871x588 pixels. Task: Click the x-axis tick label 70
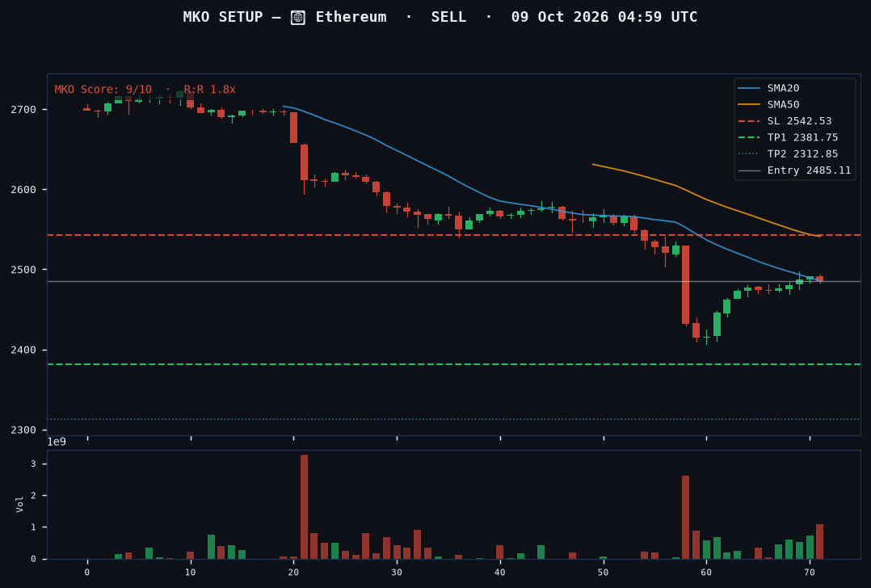pyautogui.click(x=810, y=573)
